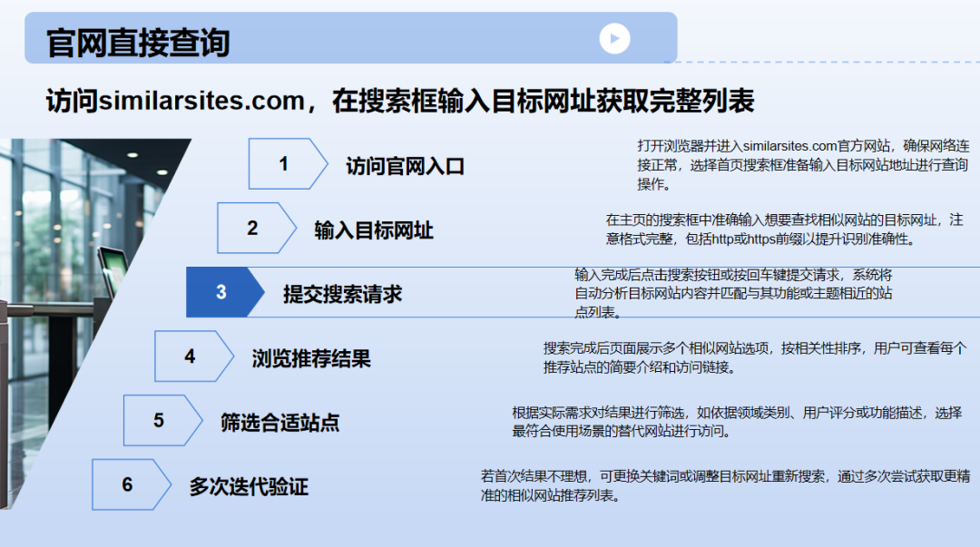Select the step 5 arrow marker
Screen dimensions: 980x547
point(160,420)
